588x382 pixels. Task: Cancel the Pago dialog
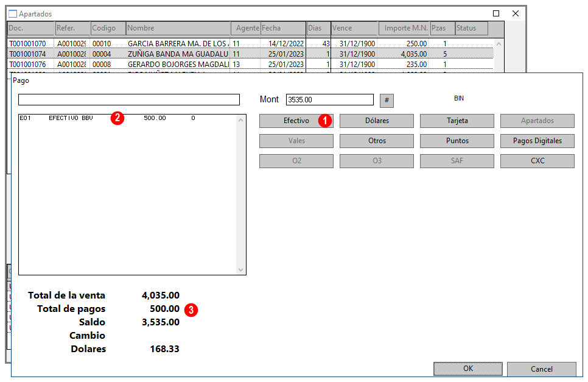coord(542,369)
